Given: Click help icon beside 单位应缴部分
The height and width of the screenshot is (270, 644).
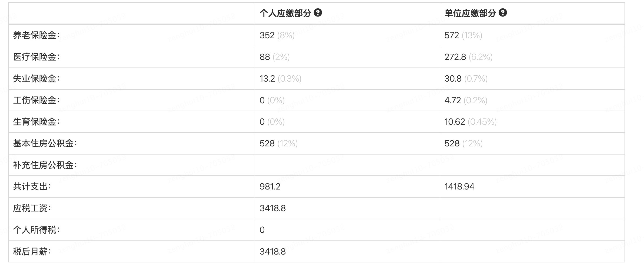Looking at the screenshot, I should click(503, 13).
